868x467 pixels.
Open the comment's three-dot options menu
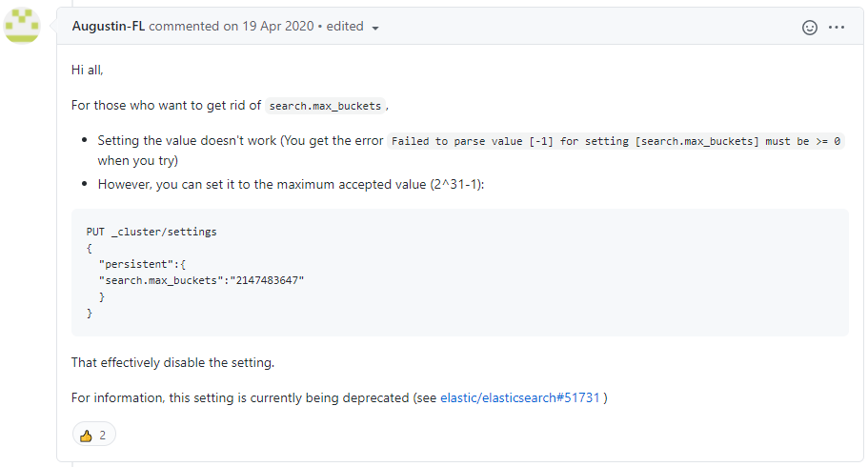pos(837,28)
